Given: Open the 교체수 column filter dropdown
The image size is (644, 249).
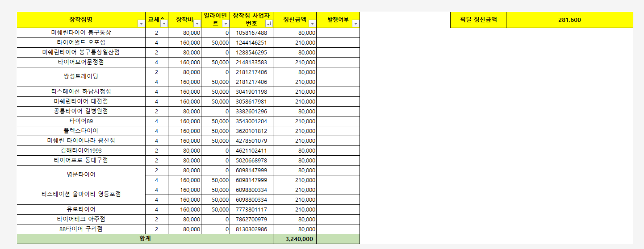Looking at the screenshot, I should pyautogui.click(x=163, y=24).
